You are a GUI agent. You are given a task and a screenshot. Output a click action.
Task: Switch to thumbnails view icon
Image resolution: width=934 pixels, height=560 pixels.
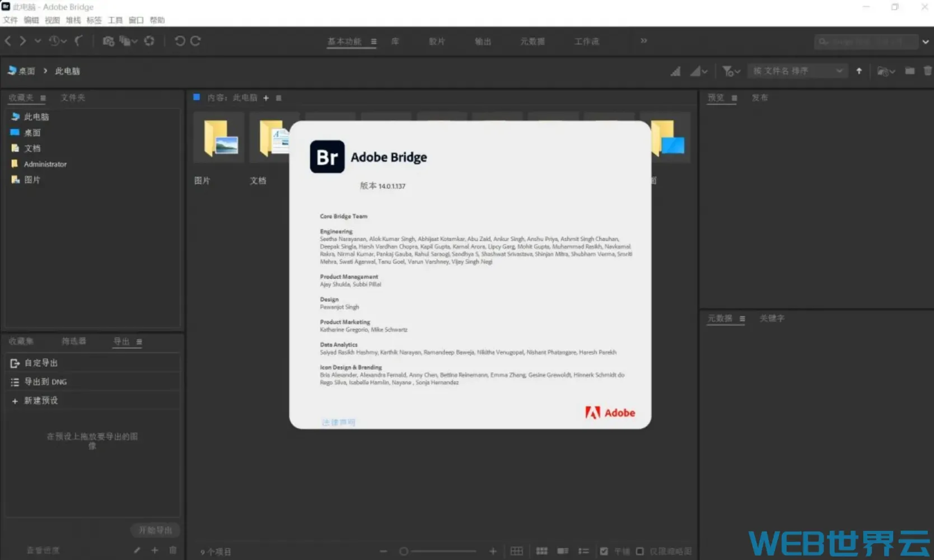pos(541,552)
